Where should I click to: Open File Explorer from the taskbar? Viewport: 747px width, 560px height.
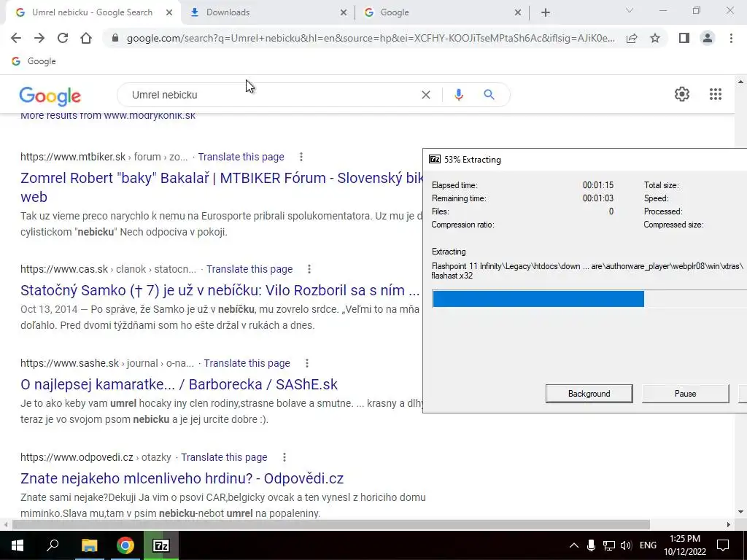pyautogui.click(x=89, y=545)
